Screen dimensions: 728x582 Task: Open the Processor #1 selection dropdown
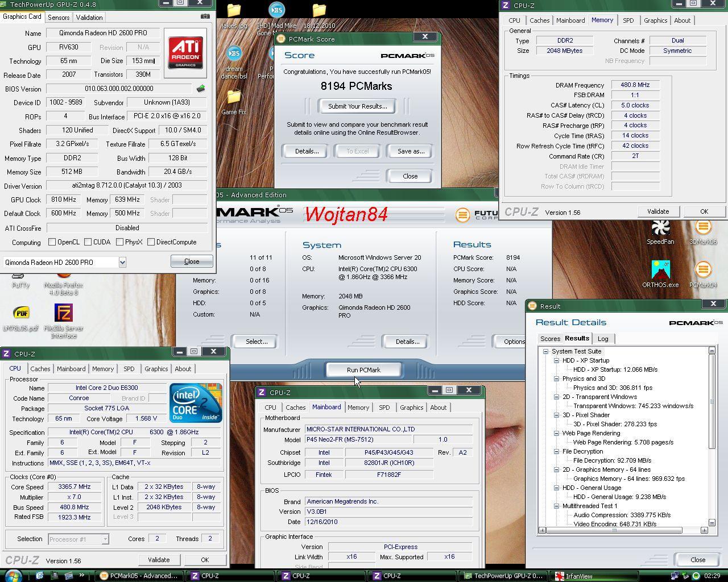tap(105, 539)
